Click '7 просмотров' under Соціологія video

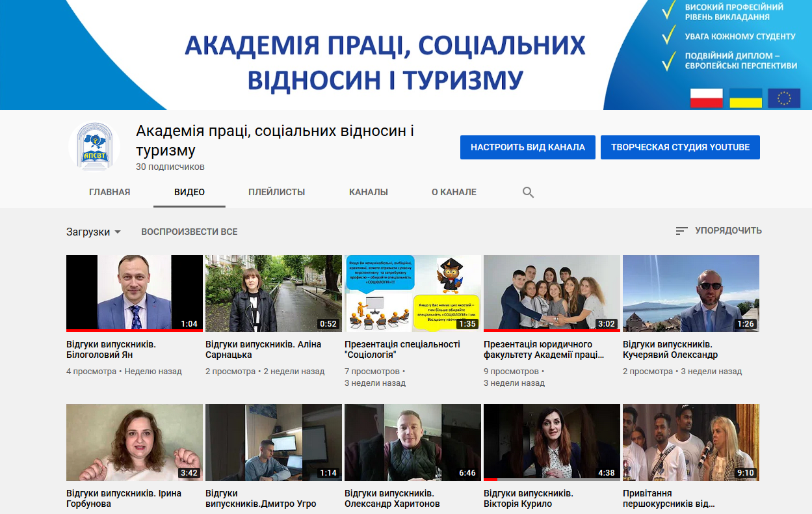point(372,372)
